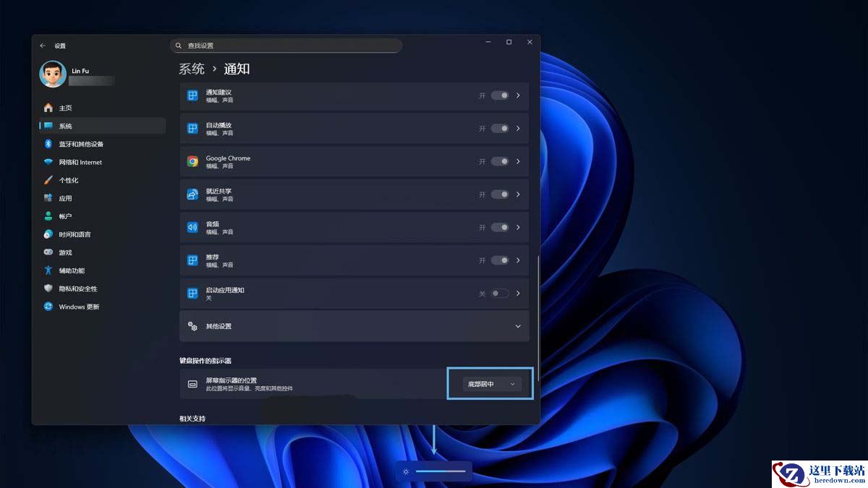Click the brightness slider on screen indicator
Viewport: 868px width, 488px height.
[x=440, y=471]
